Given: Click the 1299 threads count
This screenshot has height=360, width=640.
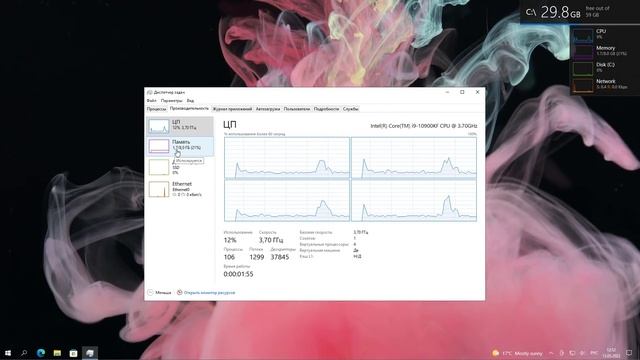Looking at the screenshot, I should [257, 257].
